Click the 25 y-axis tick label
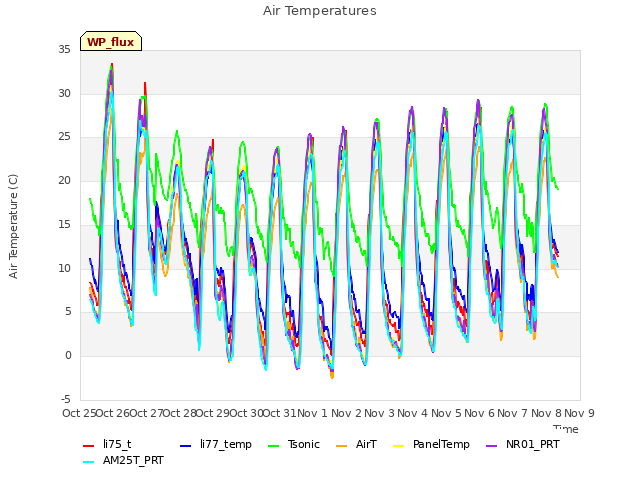Image resolution: width=640 pixels, height=480 pixels. [64, 137]
